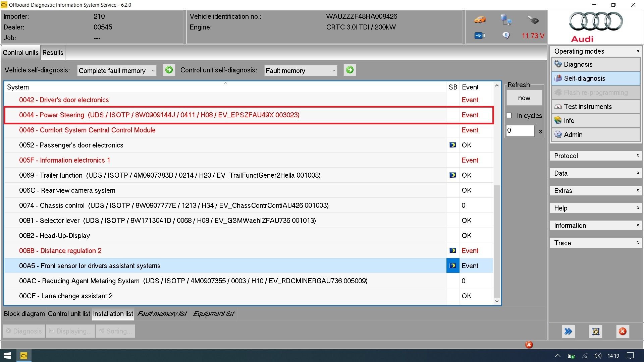Click the refresh seconds input field
The width and height of the screenshot is (644, 362).
coord(520,131)
